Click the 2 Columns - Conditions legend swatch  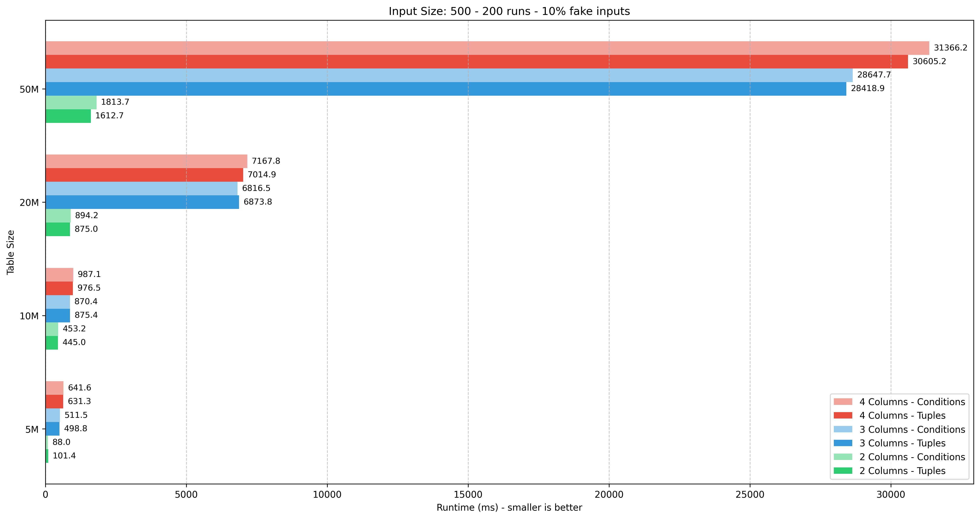[x=843, y=457]
